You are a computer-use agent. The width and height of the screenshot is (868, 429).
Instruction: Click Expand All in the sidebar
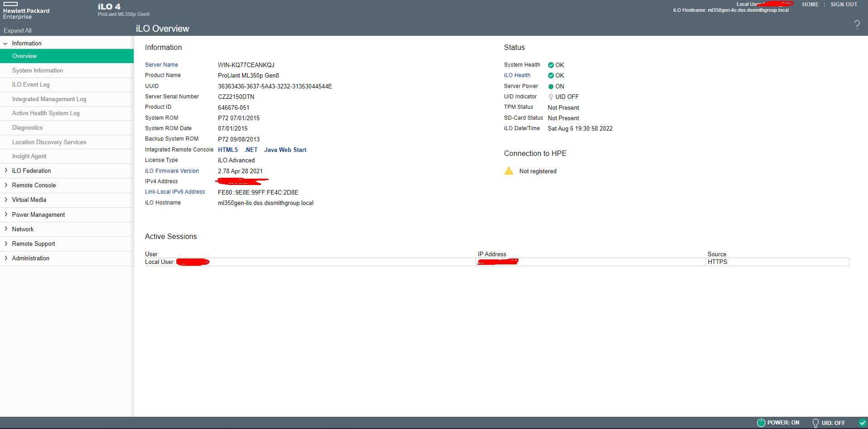point(17,30)
